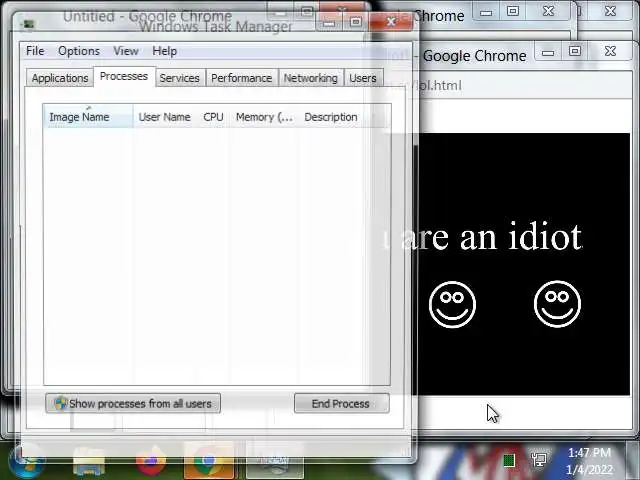640x480 pixels.
Task: Minimize the Chrome window behind the lol.html window
Action: pyautogui.click(x=486, y=12)
